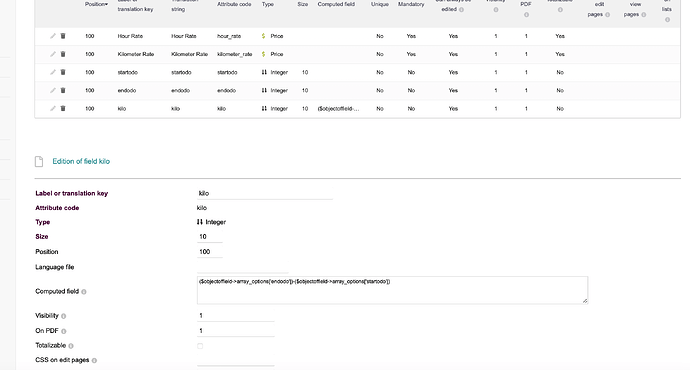Delete the Hour Rate field using trash icon
The width and height of the screenshot is (690, 370).
(63, 36)
